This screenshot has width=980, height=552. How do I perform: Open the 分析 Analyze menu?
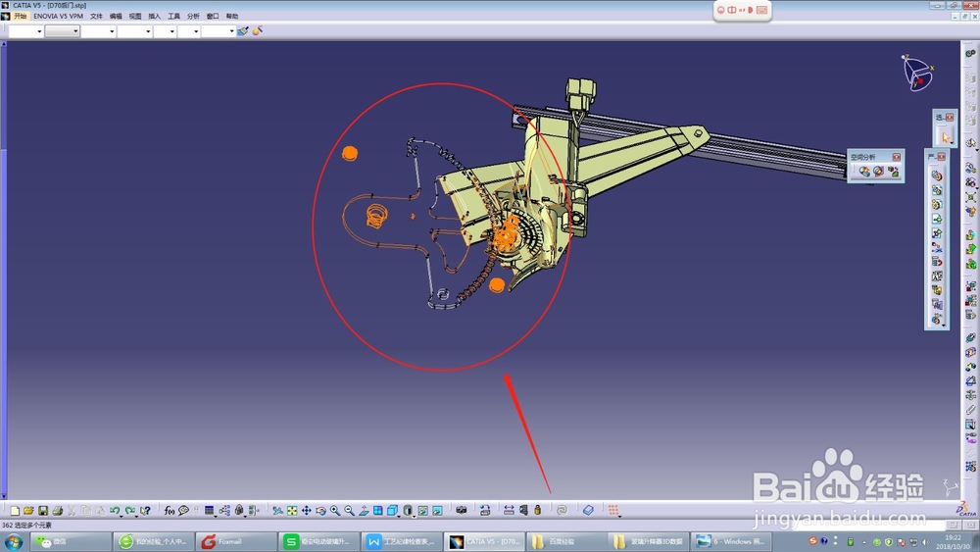pos(193,17)
